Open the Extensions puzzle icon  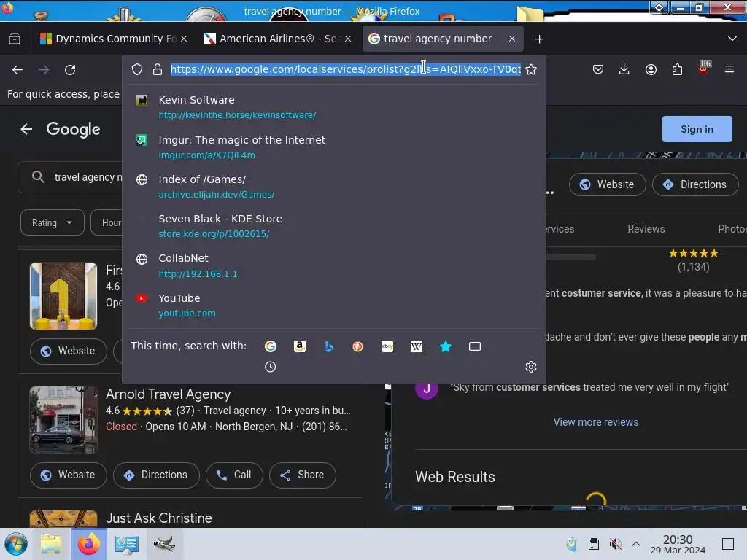coord(677,69)
